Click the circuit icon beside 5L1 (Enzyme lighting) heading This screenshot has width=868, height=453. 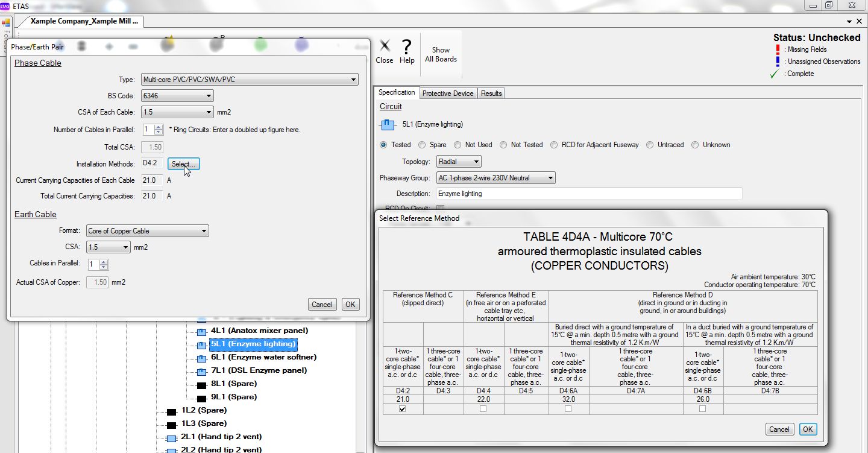pos(388,125)
